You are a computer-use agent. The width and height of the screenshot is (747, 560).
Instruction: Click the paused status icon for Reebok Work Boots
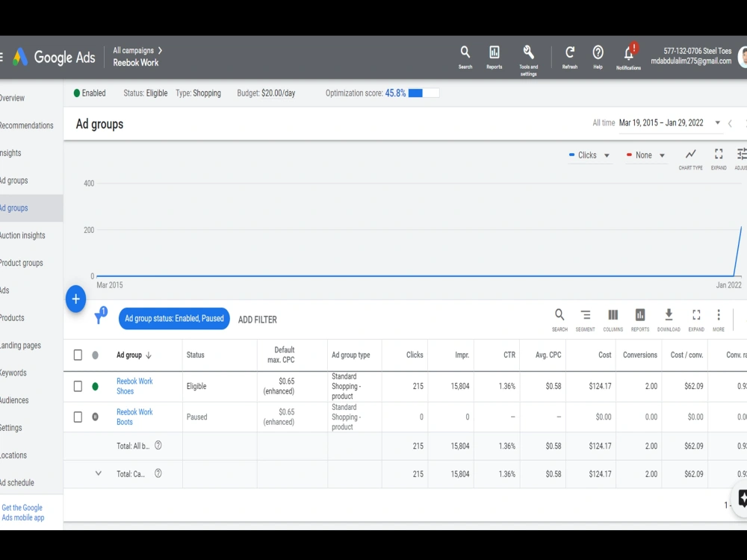96,417
